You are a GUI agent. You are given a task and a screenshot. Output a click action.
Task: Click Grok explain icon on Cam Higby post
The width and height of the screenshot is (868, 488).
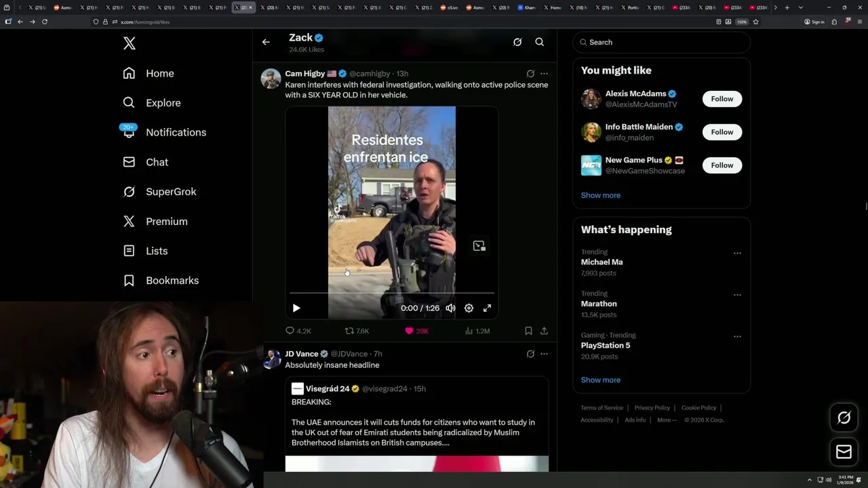(x=530, y=73)
